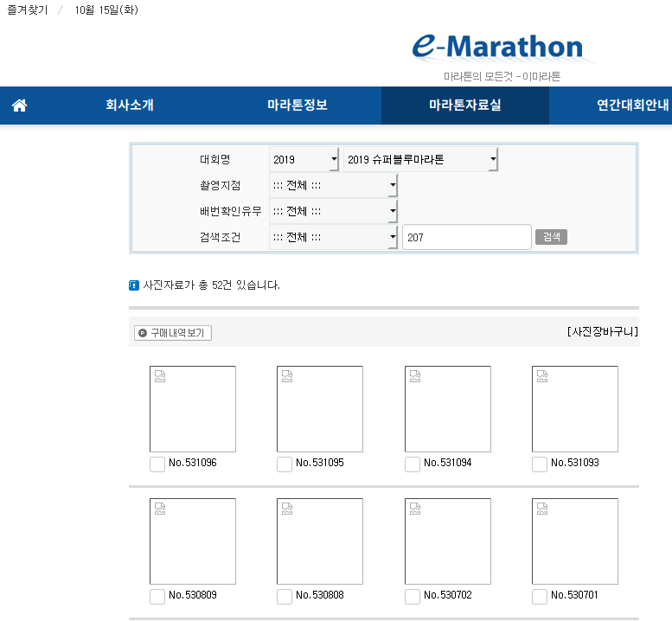Click the home icon in navigation bar
672x621 pixels.
click(19, 106)
